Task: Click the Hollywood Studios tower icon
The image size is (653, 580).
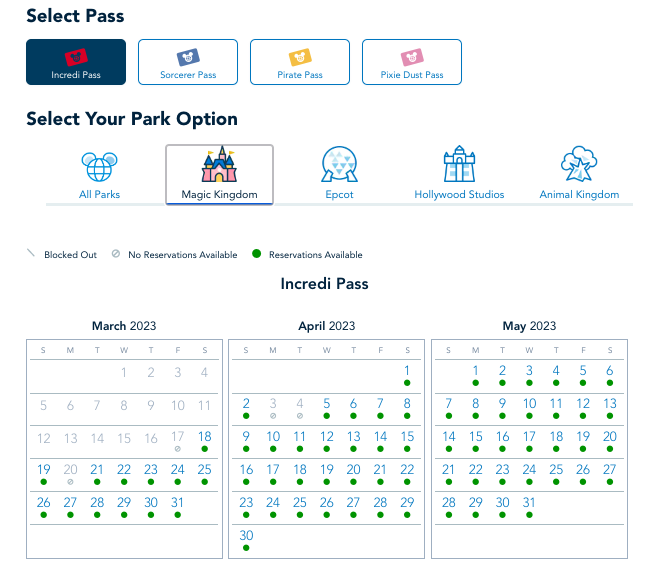Action: [459, 166]
